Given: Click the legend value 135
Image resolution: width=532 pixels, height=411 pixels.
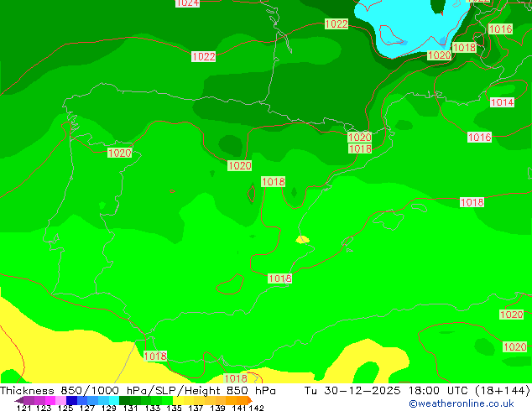Looking at the screenshot, I should [x=174, y=408].
